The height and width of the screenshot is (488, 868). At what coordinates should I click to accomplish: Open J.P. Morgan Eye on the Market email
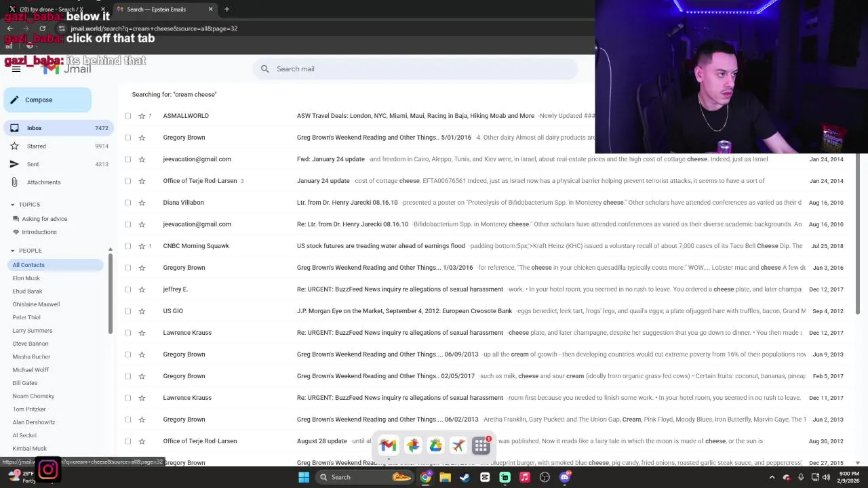[x=404, y=311]
